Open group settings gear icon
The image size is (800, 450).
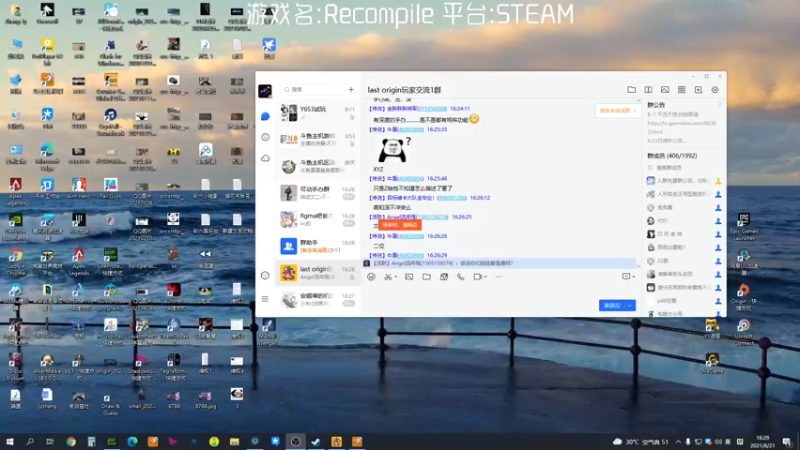click(715, 90)
